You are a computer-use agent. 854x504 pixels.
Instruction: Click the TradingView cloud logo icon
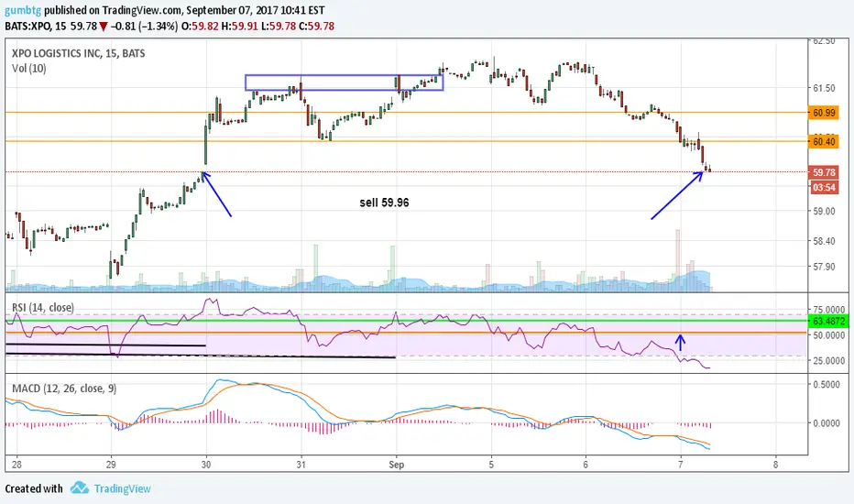click(x=80, y=488)
